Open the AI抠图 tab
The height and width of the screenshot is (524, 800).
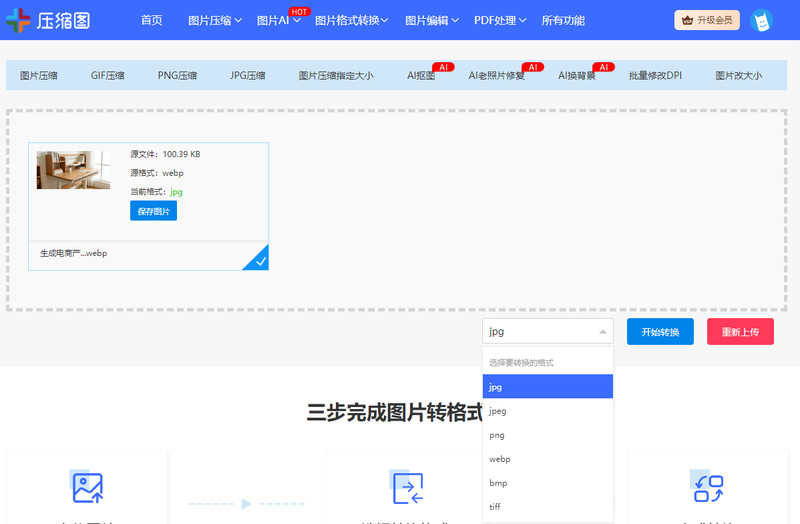[x=421, y=75]
